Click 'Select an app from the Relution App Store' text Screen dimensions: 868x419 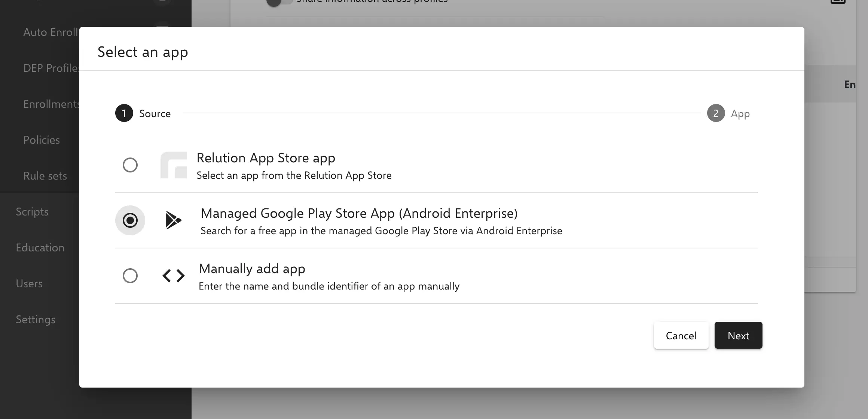point(294,175)
